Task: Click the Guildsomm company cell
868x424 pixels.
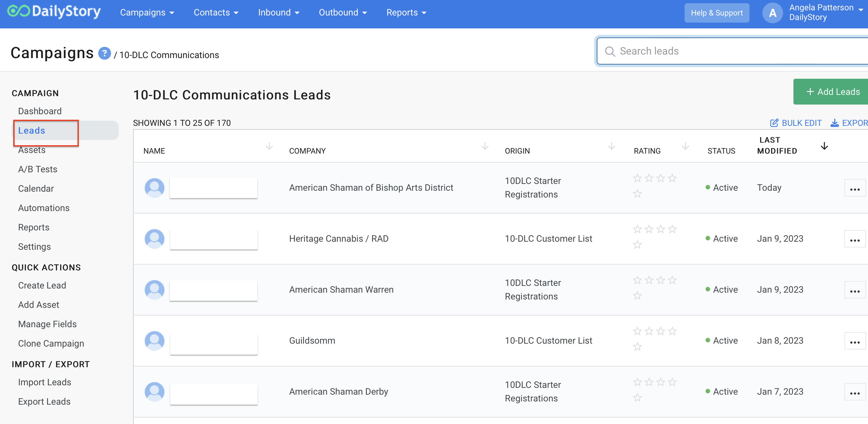Action: (312, 341)
